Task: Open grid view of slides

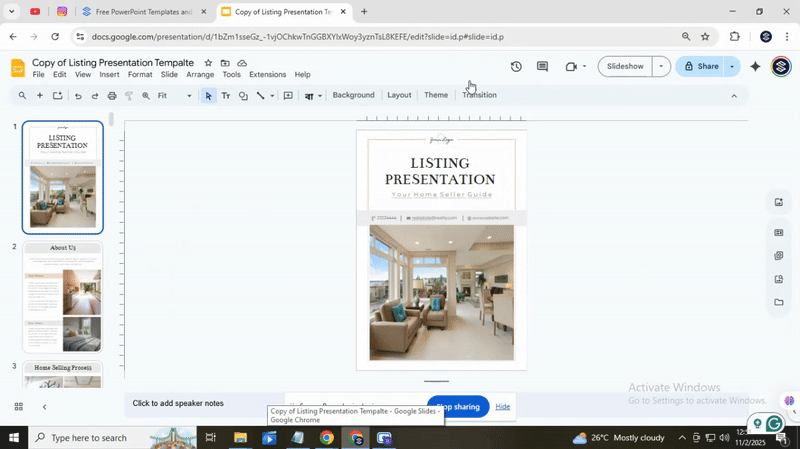Action: (18, 407)
